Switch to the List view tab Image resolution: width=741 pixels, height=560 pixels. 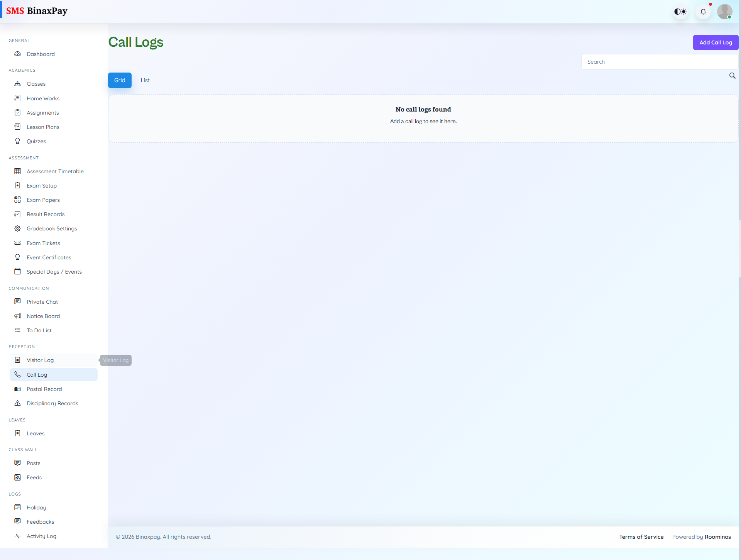click(145, 80)
